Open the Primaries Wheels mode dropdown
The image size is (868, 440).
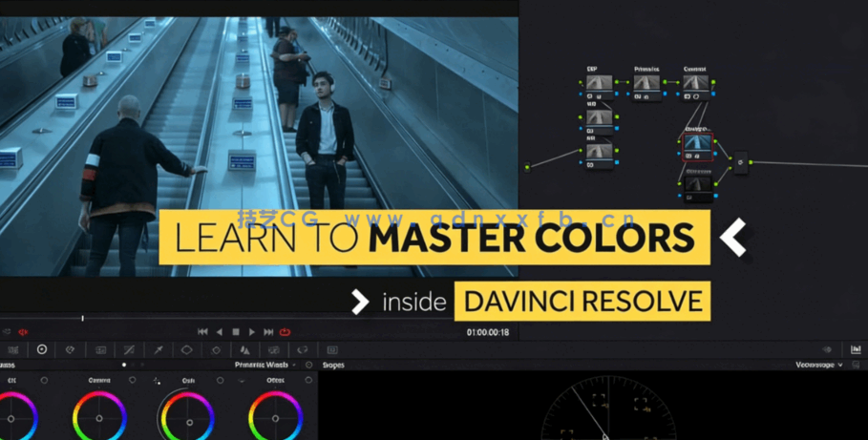[265, 365]
